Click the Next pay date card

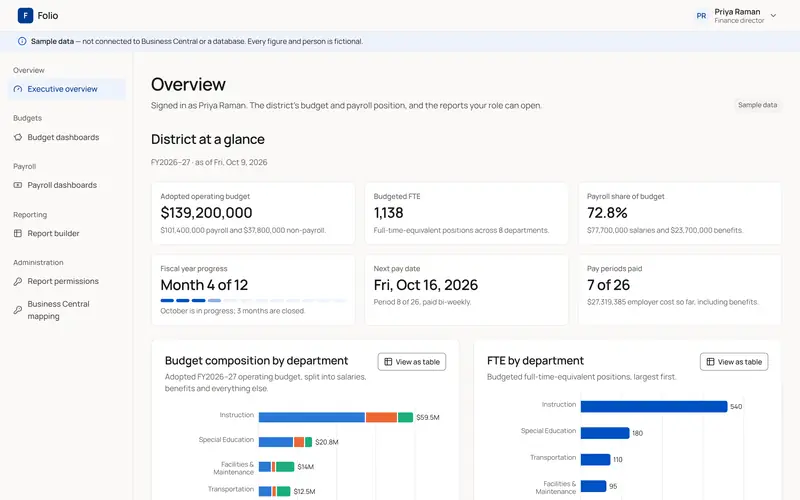(x=466, y=290)
